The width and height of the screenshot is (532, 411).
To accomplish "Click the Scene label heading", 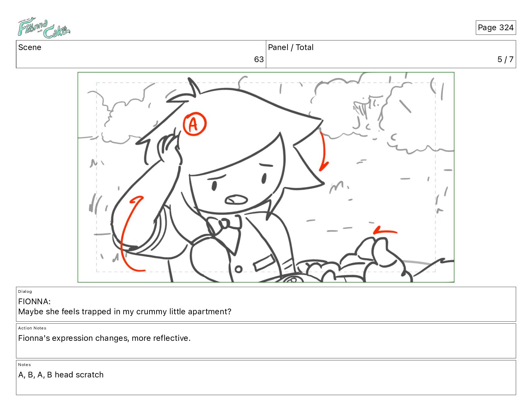I will [x=30, y=47].
